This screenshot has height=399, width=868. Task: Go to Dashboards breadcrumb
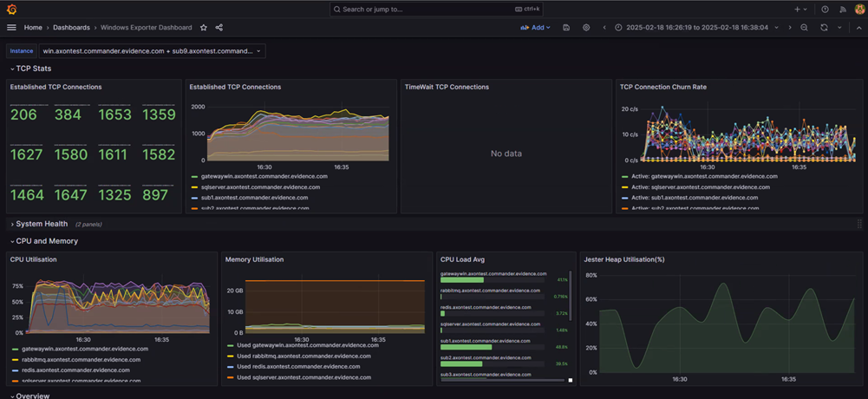(71, 27)
